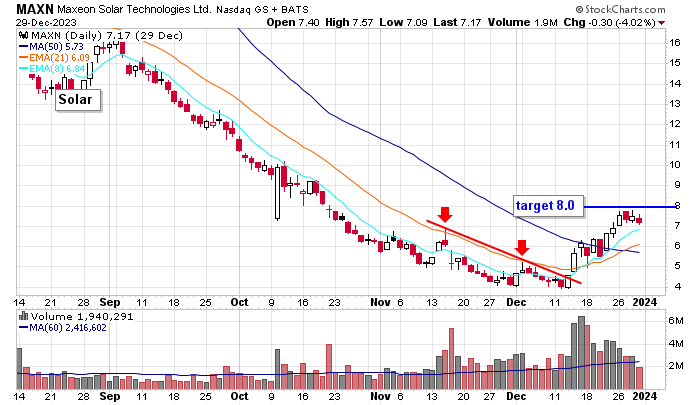
Task: Click 'Maxeon Solar Technologies Ltd.' company name
Action: pos(134,9)
